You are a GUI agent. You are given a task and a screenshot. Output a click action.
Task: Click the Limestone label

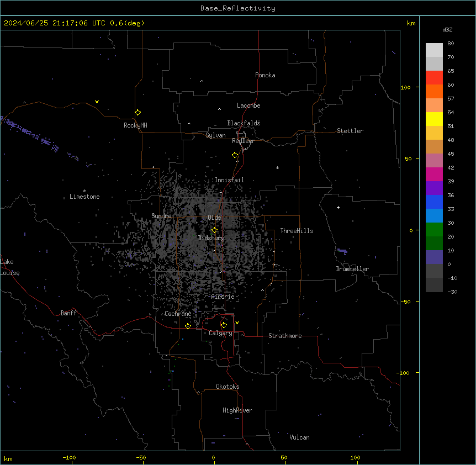pos(84,197)
